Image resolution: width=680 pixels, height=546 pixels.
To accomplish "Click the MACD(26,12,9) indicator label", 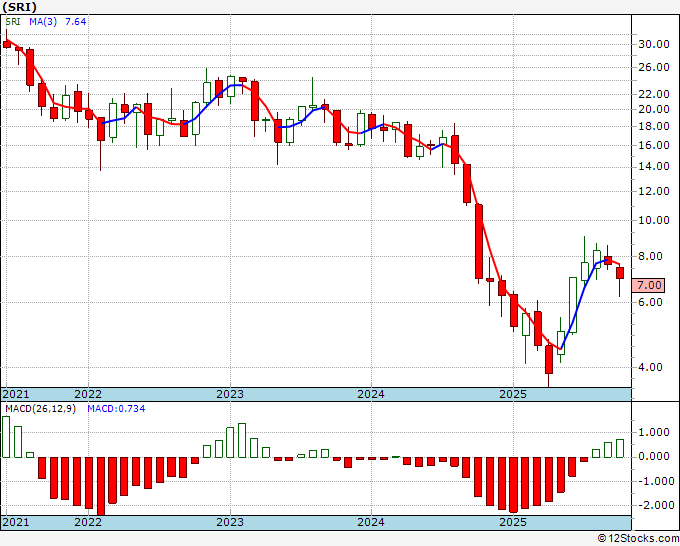I will click(x=40, y=408).
